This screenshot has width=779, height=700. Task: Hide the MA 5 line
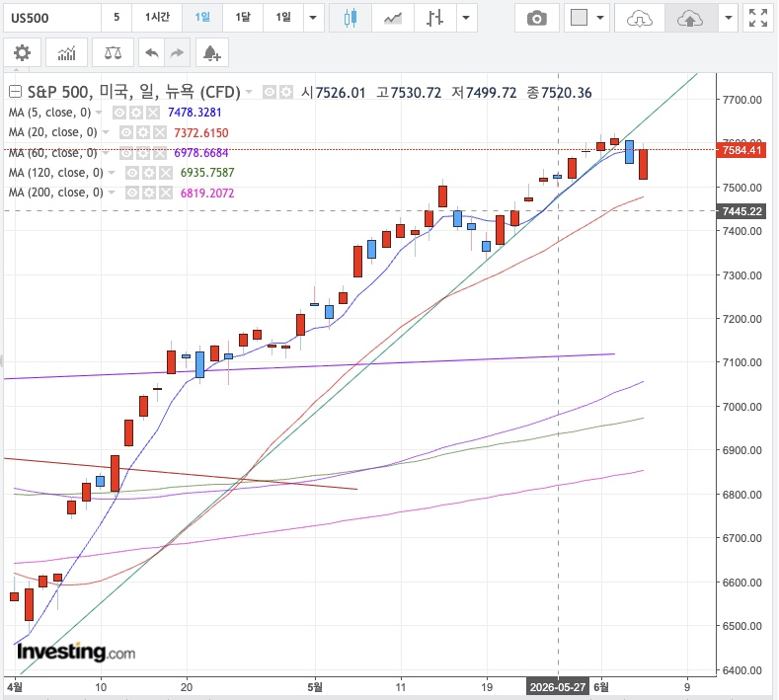click(119, 113)
